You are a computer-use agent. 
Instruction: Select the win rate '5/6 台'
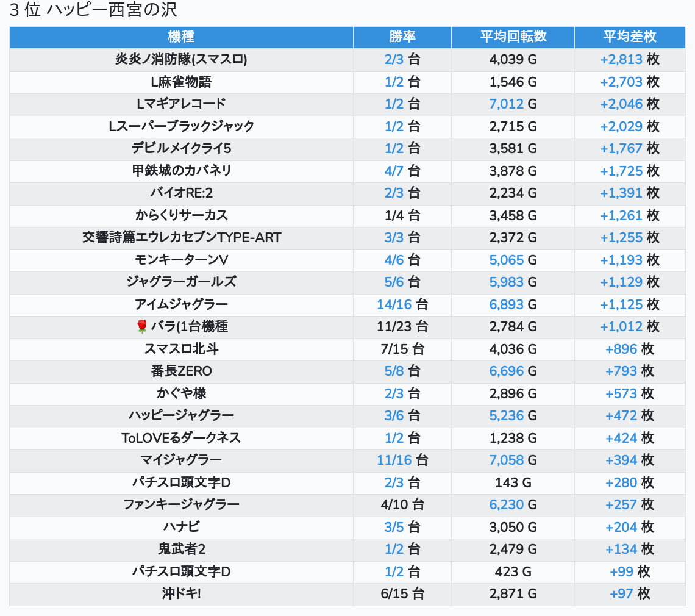[402, 282]
